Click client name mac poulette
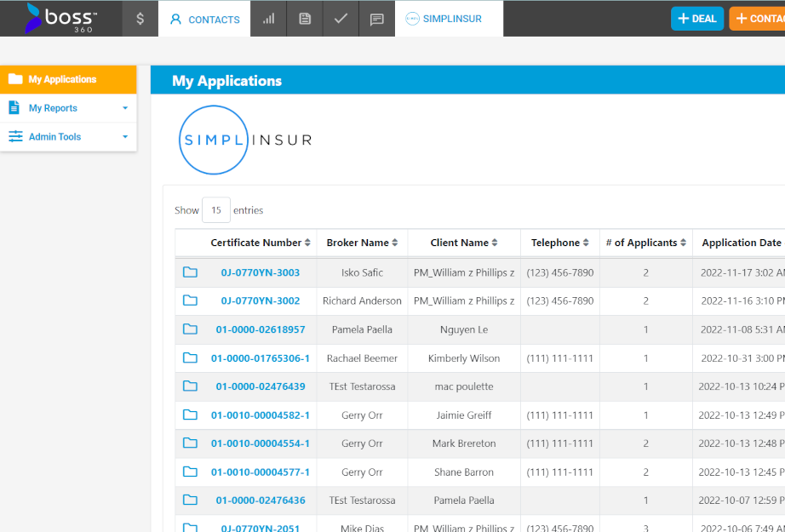Image resolution: width=785 pixels, height=532 pixels. 464,386
